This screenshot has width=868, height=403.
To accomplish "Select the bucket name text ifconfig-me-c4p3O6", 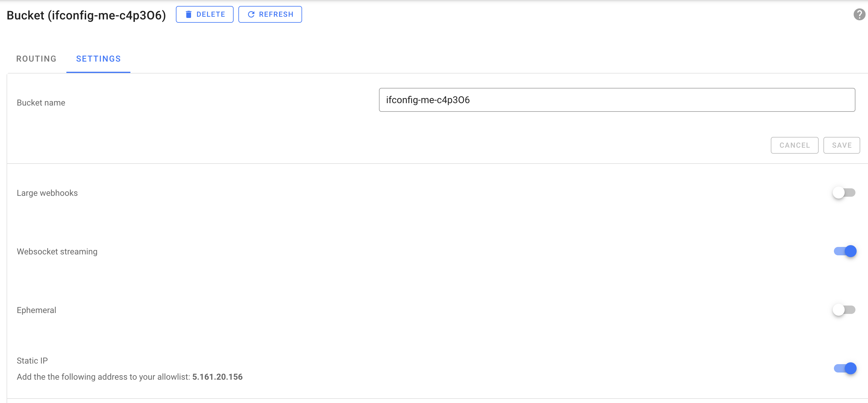I will (x=428, y=100).
